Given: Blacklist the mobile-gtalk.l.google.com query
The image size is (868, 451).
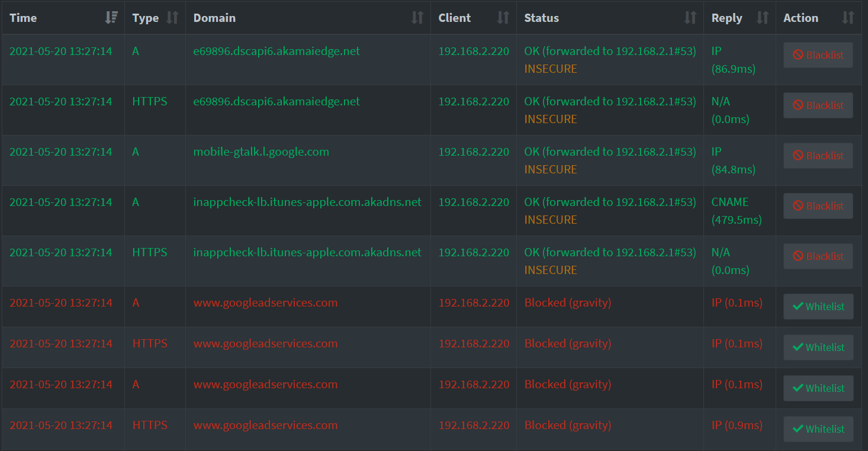Looking at the screenshot, I should point(818,156).
